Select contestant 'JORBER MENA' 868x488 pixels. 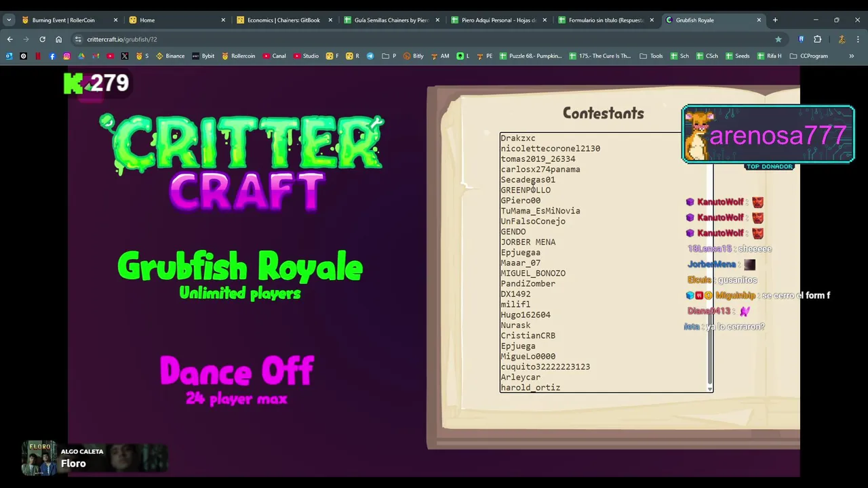coord(528,242)
